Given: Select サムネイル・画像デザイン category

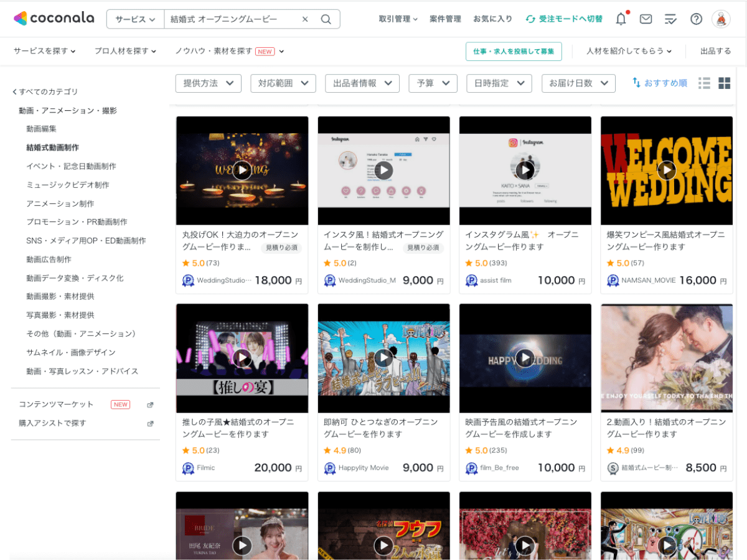Looking at the screenshot, I should coord(71,353).
